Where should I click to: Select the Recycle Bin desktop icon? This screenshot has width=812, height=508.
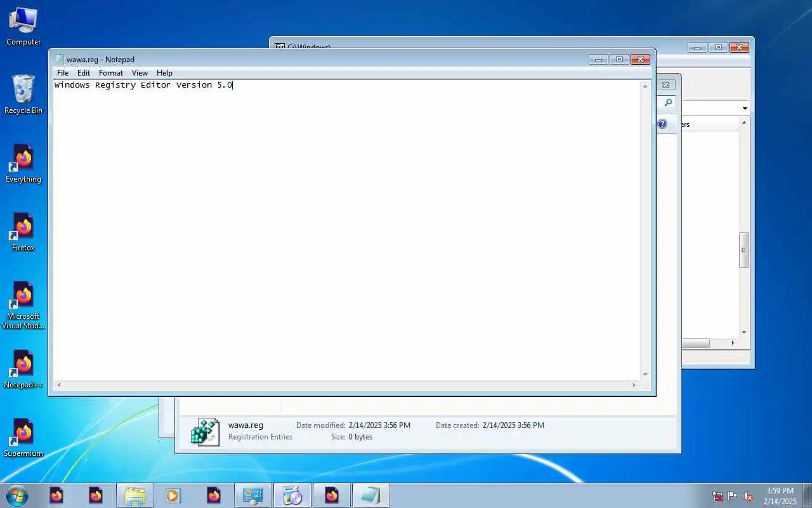pyautogui.click(x=23, y=95)
